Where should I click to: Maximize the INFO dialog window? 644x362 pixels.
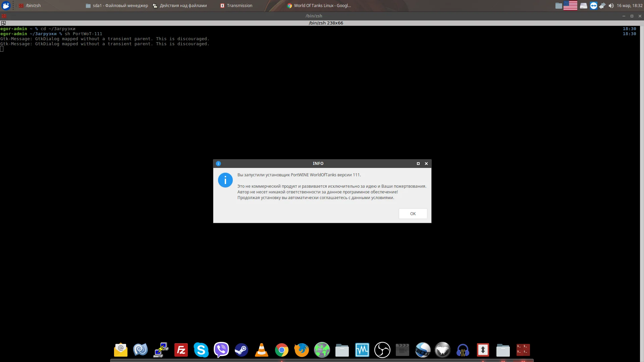418,164
